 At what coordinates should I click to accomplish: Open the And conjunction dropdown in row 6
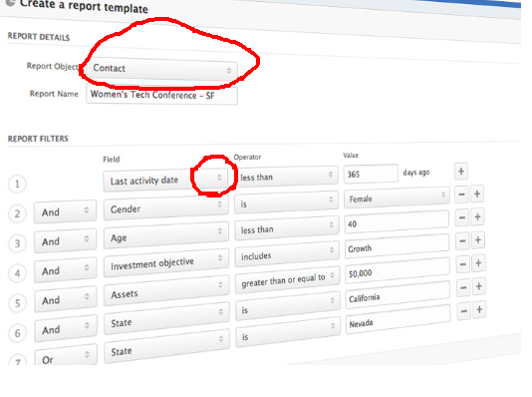point(66,329)
